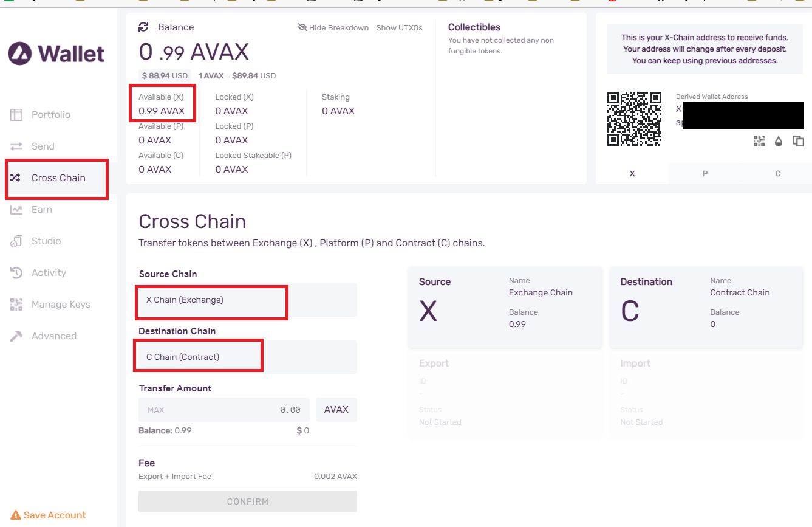Click the Staking 0 AVAX value
The width and height of the screenshot is (812, 527).
point(338,111)
